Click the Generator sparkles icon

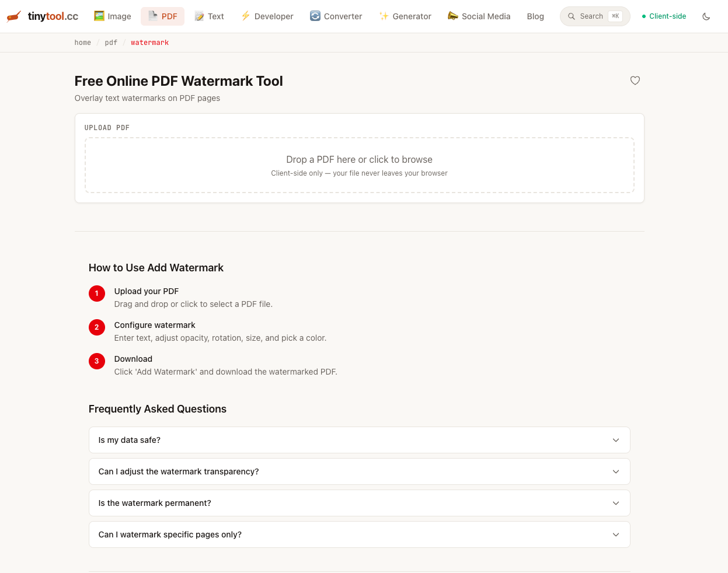point(383,16)
